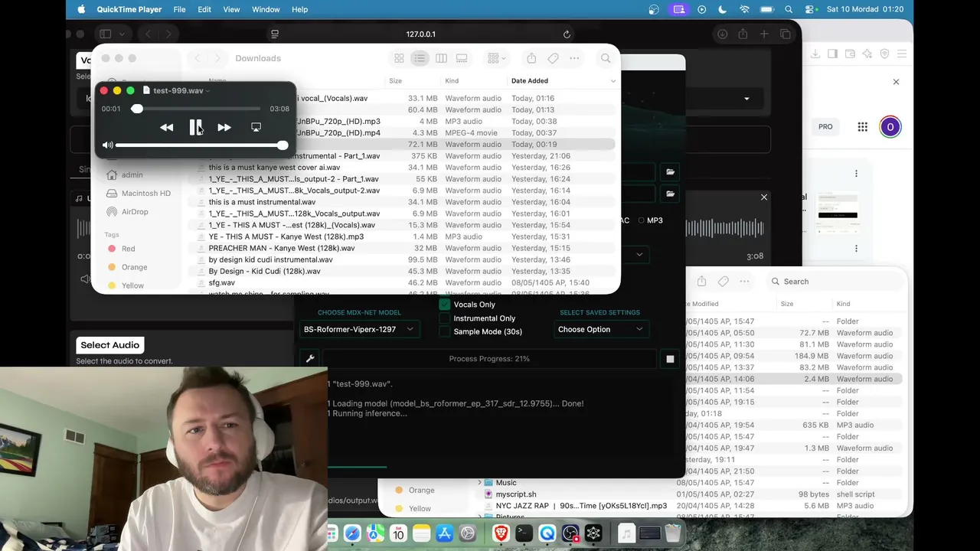Toggle the browser sidebar

point(106,34)
